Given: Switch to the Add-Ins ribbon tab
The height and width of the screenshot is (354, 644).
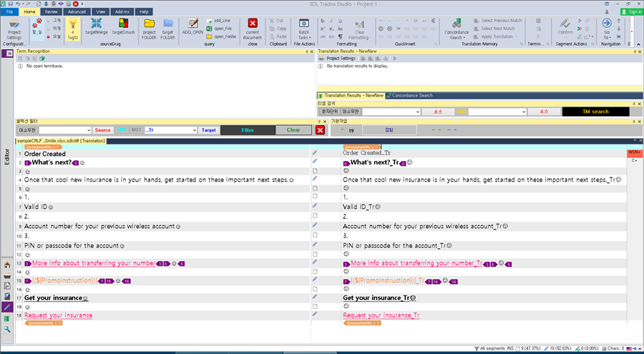Looking at the screenshot, I should pos(122,12).
